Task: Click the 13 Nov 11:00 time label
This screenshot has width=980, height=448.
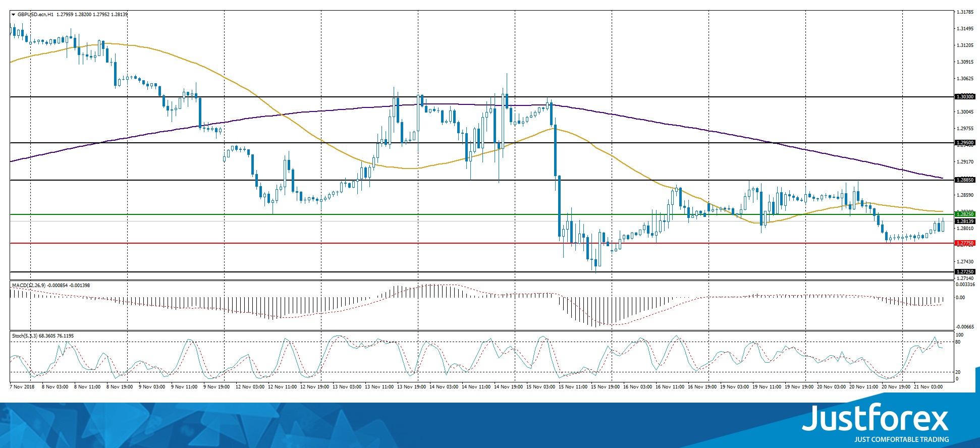Action: (379, 387)
